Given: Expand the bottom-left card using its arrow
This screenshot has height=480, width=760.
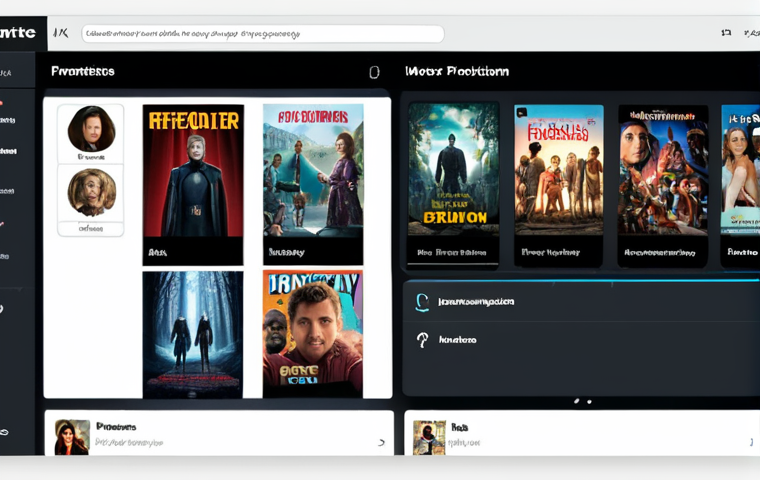Looking at the screenshot, I should (x=381, y=442).
